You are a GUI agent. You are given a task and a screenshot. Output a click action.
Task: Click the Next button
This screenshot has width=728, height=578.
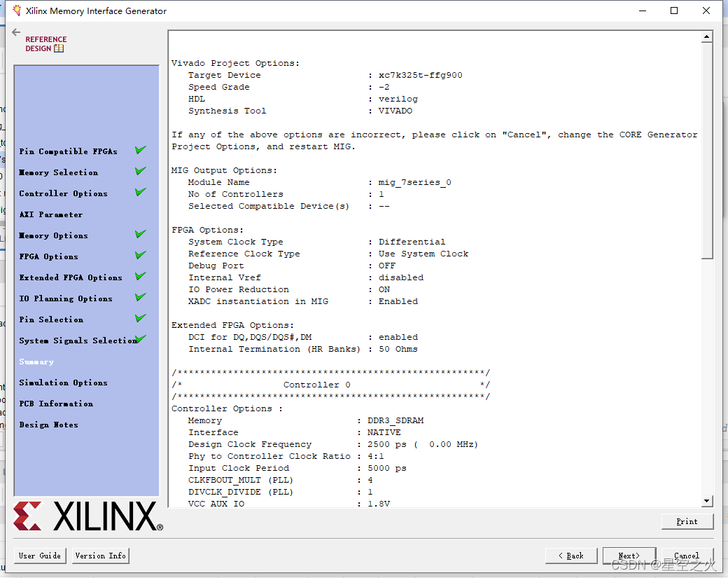pyautogui.click(x=629, y=556)
